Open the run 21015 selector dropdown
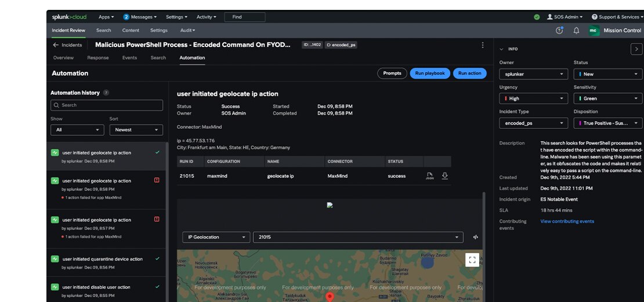This screenshot has width=644, height=302. (x=358, y=237)
